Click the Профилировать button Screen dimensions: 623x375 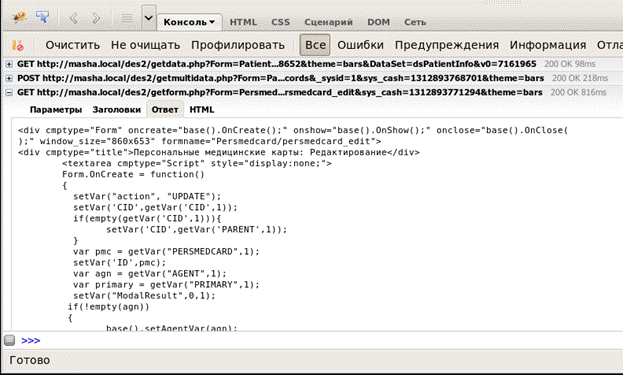point(238,45)
